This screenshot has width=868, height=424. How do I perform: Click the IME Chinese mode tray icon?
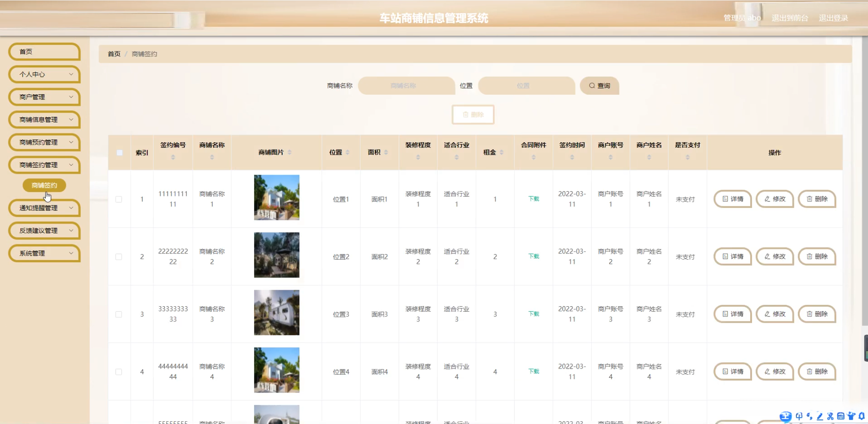tap(799, 416)
